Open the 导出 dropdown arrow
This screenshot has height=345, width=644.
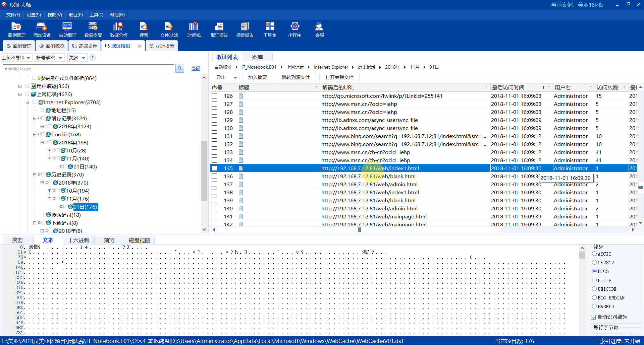click(235, 77)
